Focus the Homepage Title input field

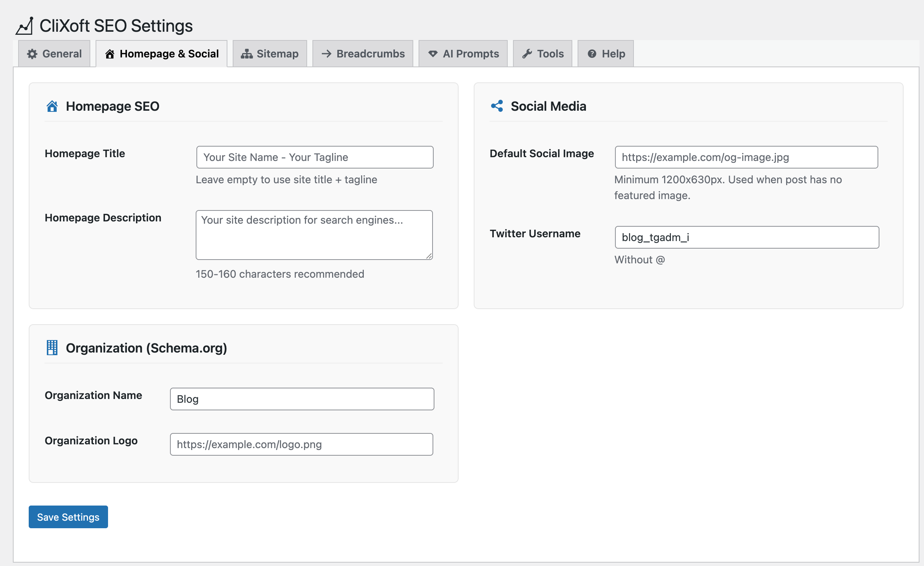tap(315, 157)
